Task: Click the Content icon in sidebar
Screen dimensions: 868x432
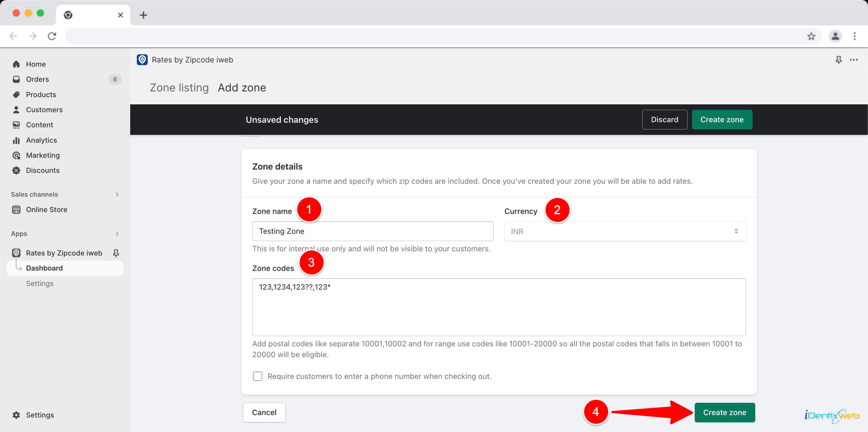Action: click(x=16, y=125)
